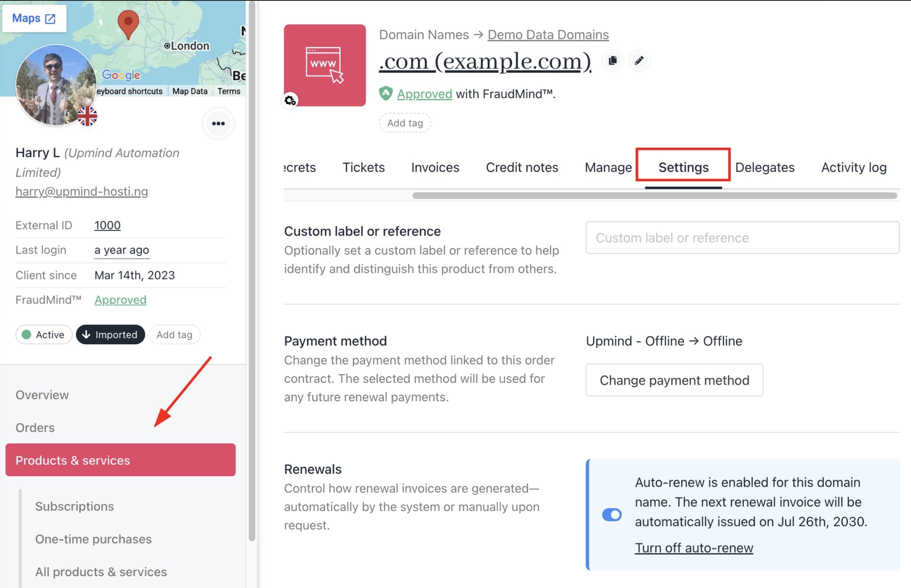
Task: Click Turn off auto-renew link
Action: [x=694, y=548]
